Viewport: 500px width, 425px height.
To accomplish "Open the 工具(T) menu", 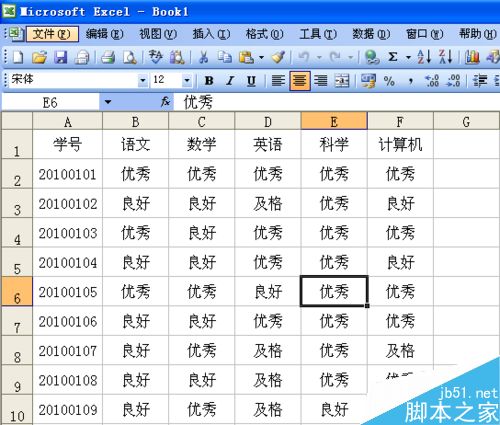I will [318, 34].
